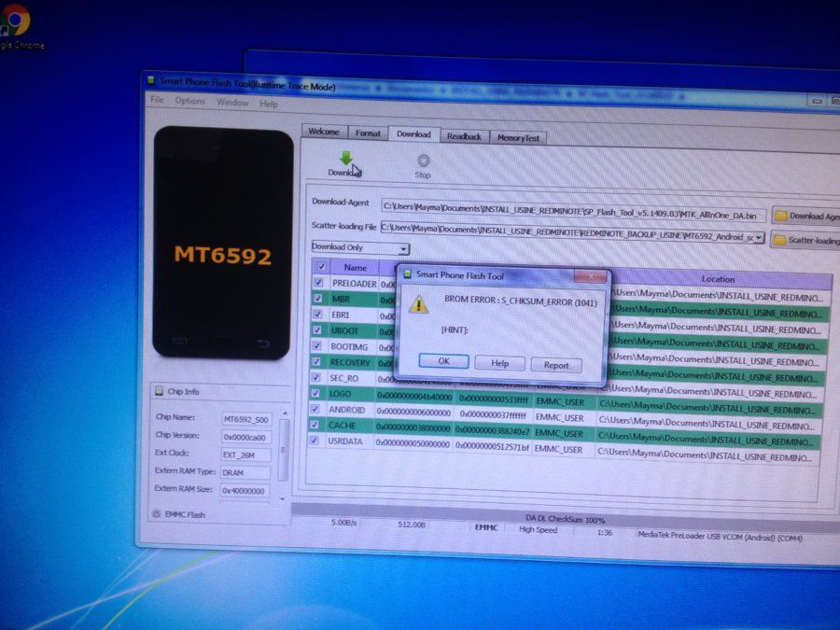
Task: Click the Extern RAM Size value field
Action: 245,490
